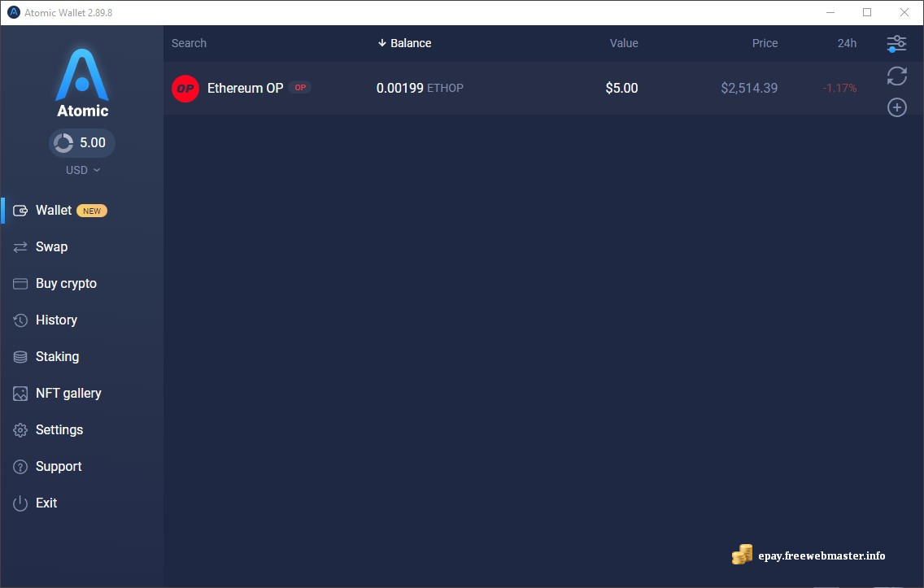The width and height of the screenshot is (924, 588).
Task: Click the Exit label in sidebar
Action: point(46,503)
